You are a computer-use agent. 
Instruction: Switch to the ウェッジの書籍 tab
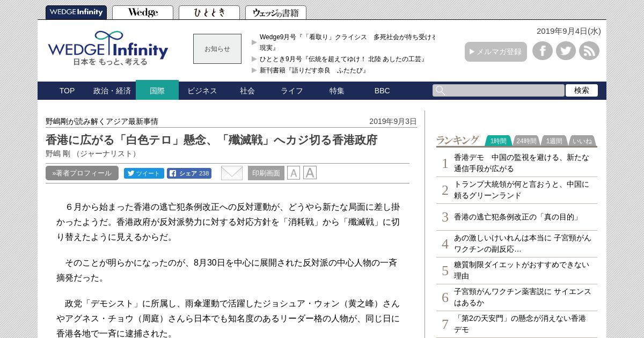pos(276,12)
